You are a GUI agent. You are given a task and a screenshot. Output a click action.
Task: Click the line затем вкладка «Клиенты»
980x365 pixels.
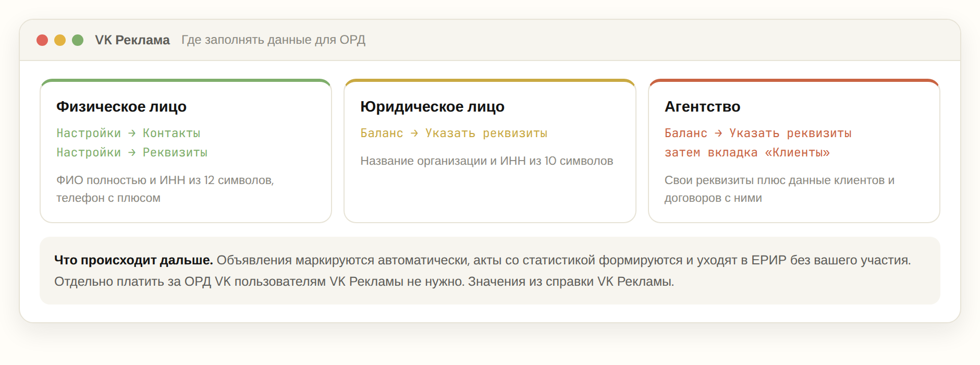tap(747, 152)
